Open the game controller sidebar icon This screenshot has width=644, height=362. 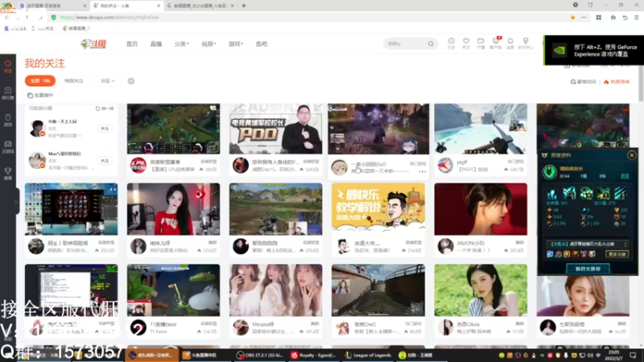pos(8,147)
